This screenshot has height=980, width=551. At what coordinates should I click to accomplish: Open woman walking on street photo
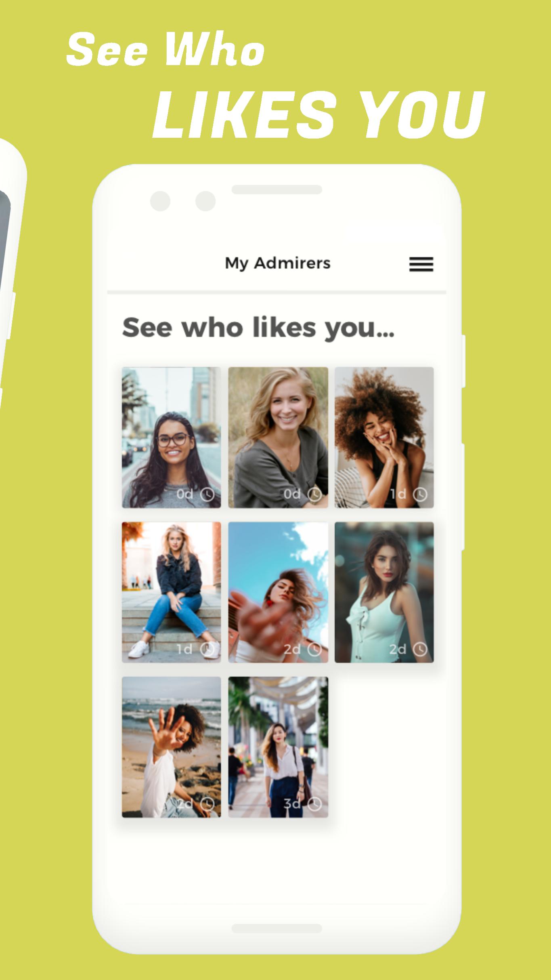tap(278, 747)
